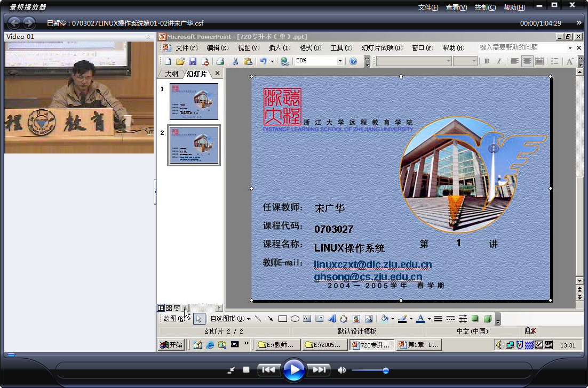Collapse the Video 01 panel chevron

[x=148, y=37]
